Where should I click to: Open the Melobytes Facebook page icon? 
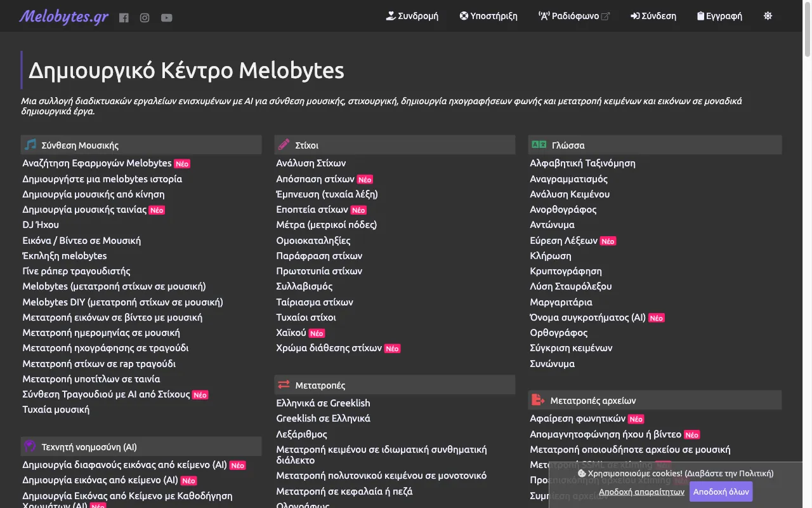[x=124, y=18]
